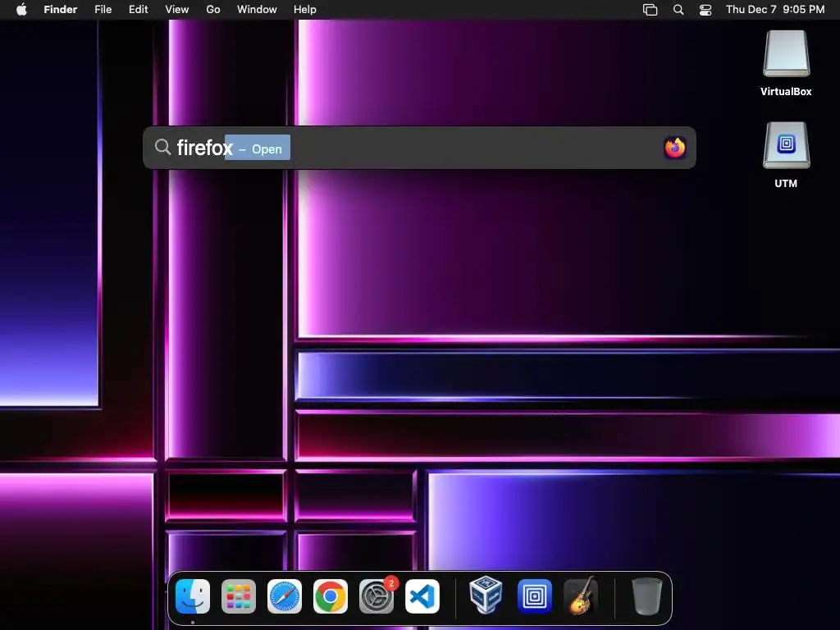This screenshot has height=630, width=840.
Task: Launch Google Chrome from the Dock
Action: tap(331, 596)
